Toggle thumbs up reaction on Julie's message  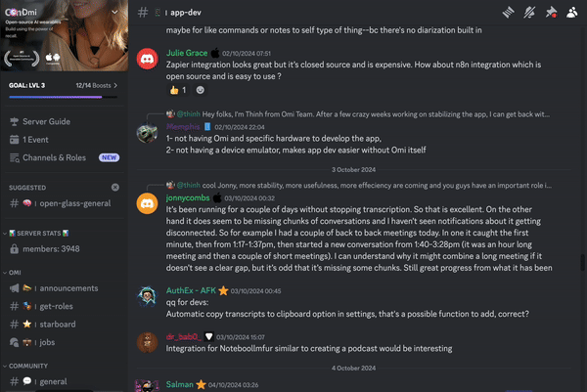(x=177, y=91)
